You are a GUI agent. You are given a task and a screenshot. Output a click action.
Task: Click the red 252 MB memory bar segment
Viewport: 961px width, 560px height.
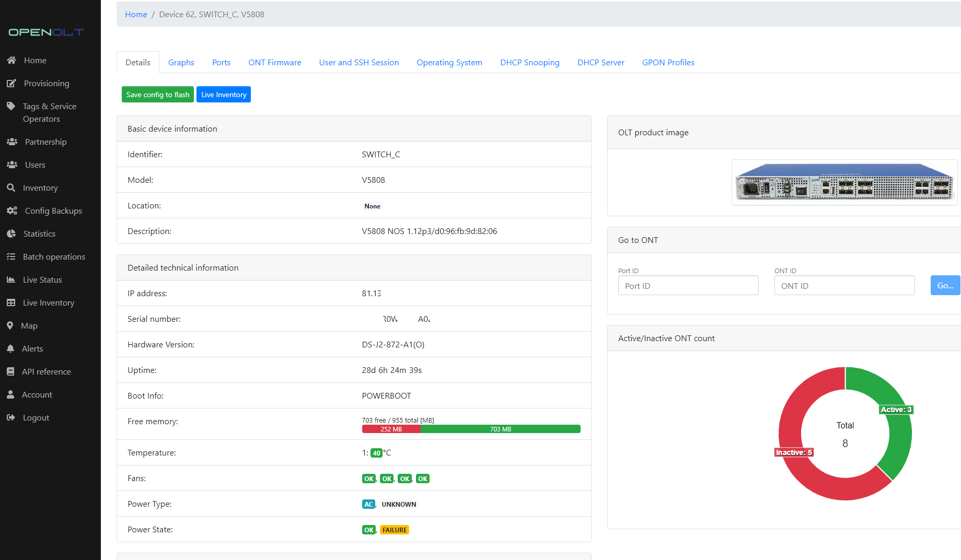click(391, 429)
